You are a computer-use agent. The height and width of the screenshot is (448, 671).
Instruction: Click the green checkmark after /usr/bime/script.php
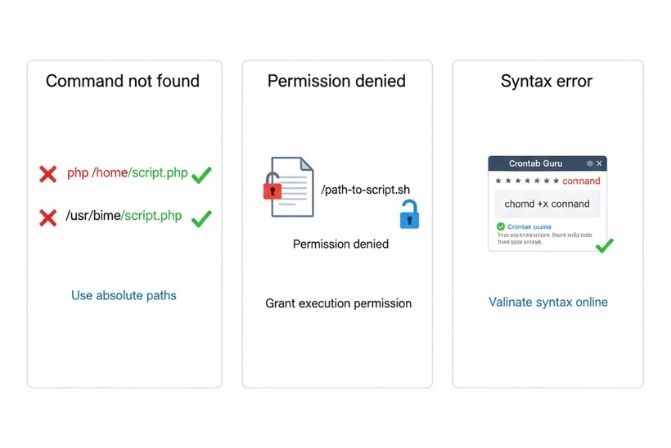click(x=201, y=217)
